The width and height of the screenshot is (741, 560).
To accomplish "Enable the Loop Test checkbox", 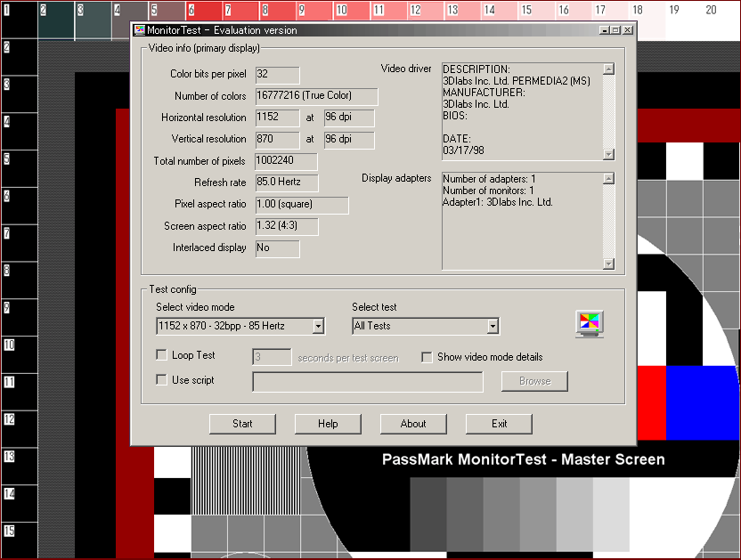I will point(161,355).
